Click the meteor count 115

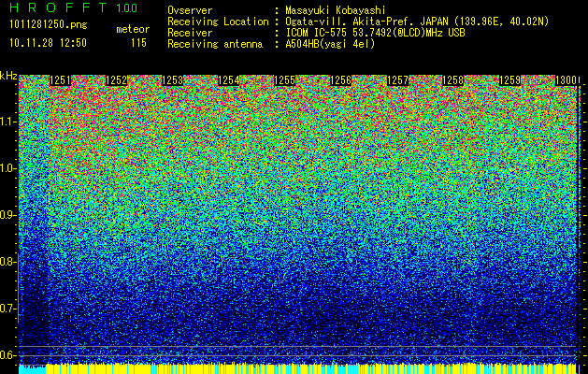click(138, 43)
